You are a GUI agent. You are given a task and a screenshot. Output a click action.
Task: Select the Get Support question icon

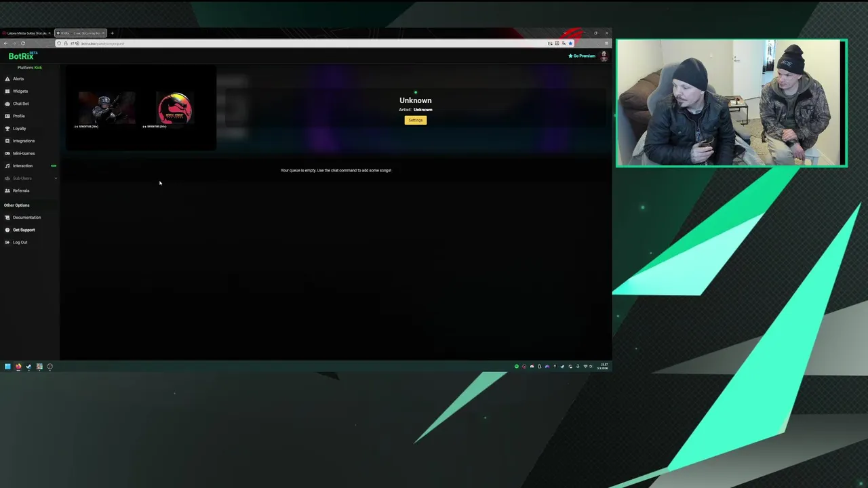pyautogui.click(x=7, y=230)
